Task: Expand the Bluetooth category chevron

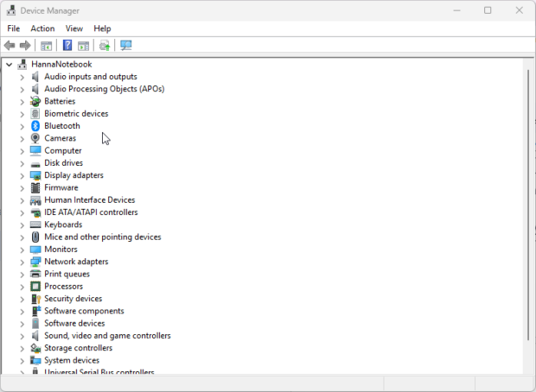Action: coord(22,127)
